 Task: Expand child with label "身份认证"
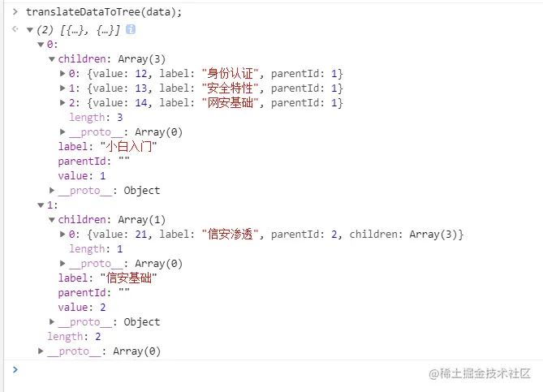click(x=62, y=73)
